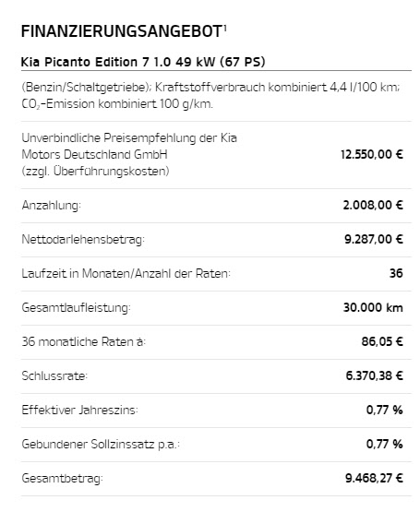Click the 2.008,00 € down payment value
This screenshot has height=512, width=420.
point(373,206)
